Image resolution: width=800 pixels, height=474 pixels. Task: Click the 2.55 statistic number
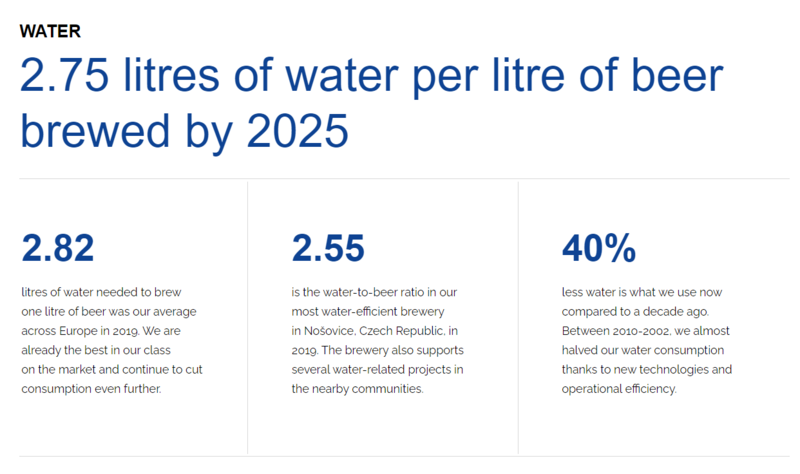coord(328,248)
